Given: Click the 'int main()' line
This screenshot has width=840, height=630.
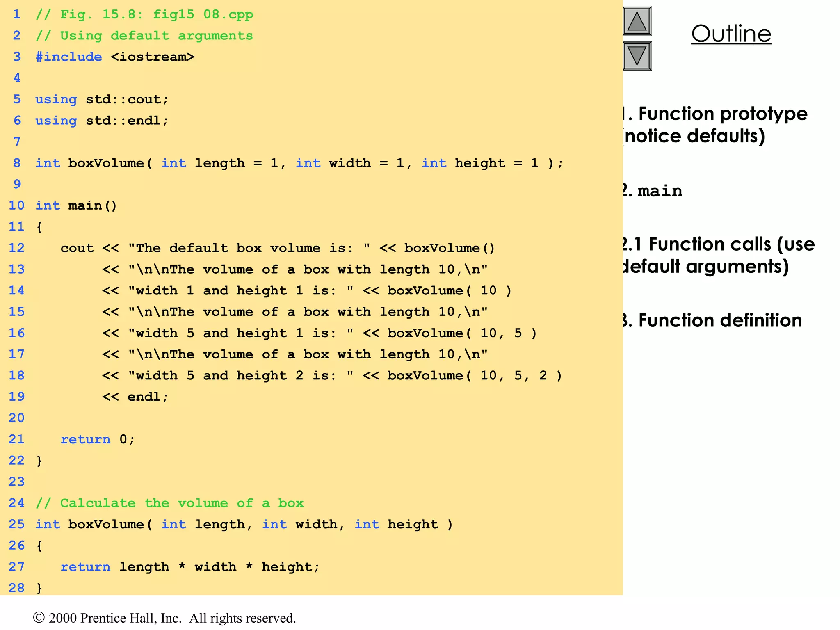Looking at the screenshot, I should [76, 205].
